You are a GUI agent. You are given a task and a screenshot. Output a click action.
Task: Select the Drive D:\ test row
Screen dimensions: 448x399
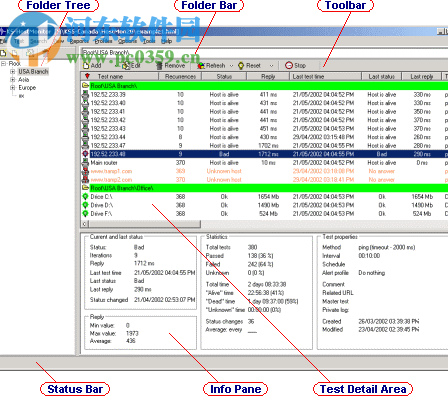pos(264,205)
